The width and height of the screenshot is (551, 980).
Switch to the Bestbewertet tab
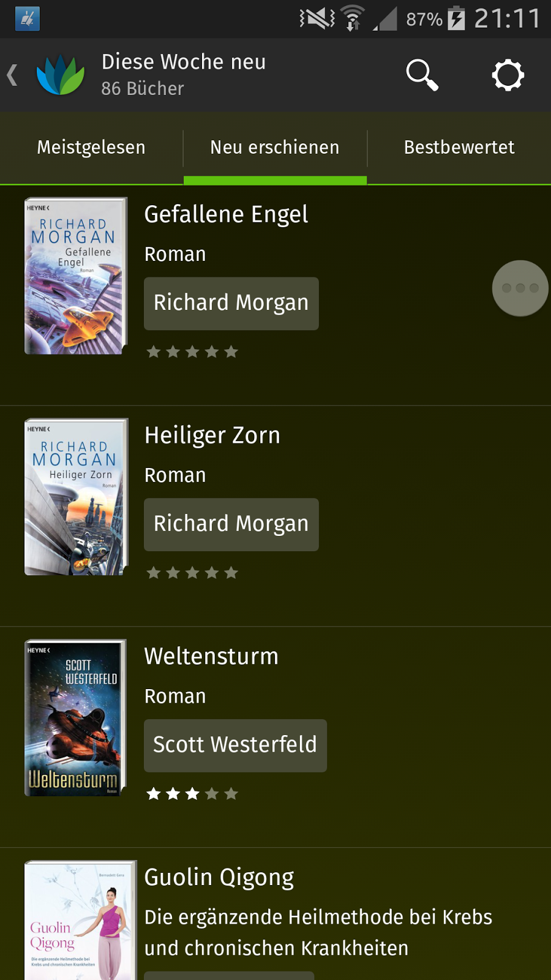coord(459,148)
